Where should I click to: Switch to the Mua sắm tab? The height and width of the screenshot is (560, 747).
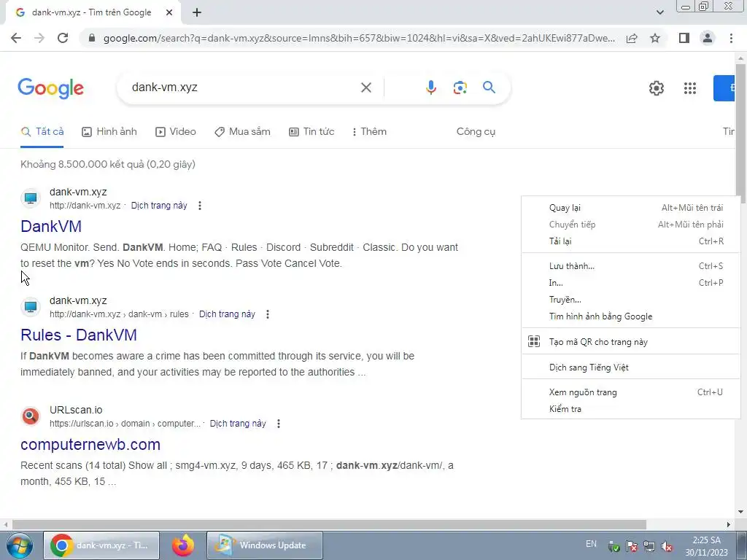242,132
